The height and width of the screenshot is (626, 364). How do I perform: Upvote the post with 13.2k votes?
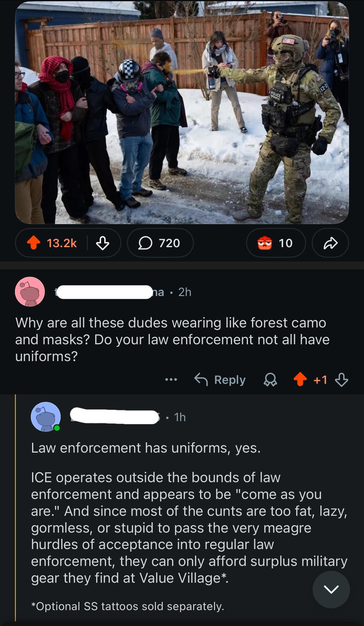pos(34,243)
